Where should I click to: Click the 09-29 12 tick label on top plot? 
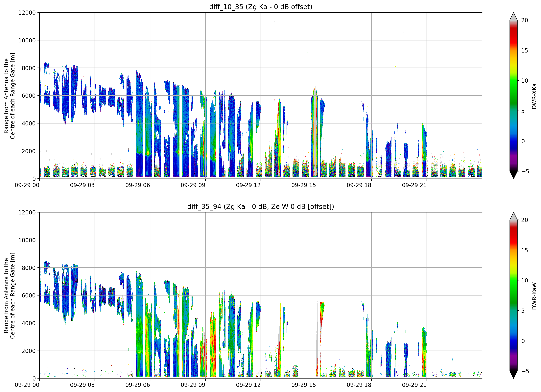tap(248, 185)
